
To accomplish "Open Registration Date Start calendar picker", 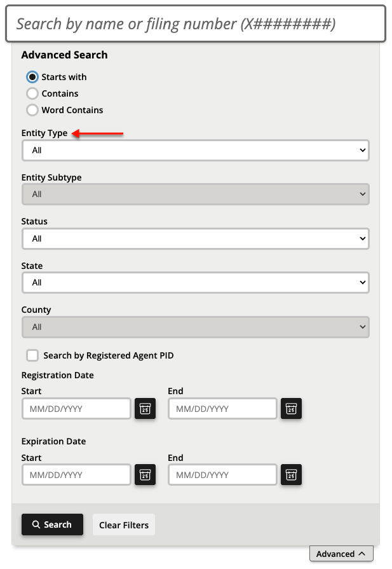I will click(x=145, y=409).
